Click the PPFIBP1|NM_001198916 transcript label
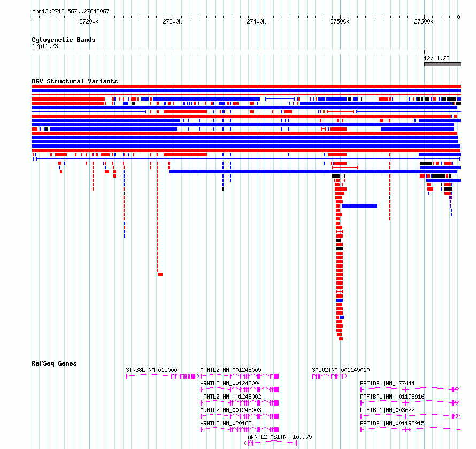The height and width of the screenshot is (449, 476). click(x=392, y=397)
